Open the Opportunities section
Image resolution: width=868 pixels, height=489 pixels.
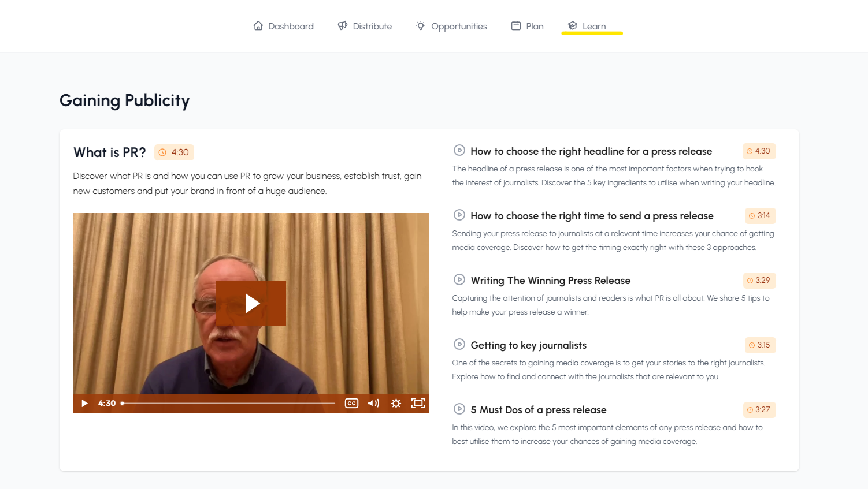(x=451, y=25)
